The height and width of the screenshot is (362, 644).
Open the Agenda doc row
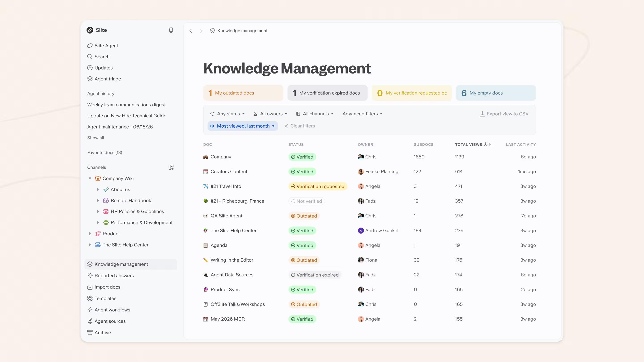369,245
